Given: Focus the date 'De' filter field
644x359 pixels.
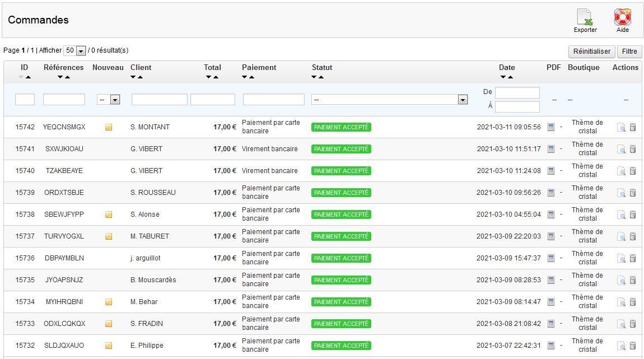Looking at the screenshot, I should click(x=517, y=92).
